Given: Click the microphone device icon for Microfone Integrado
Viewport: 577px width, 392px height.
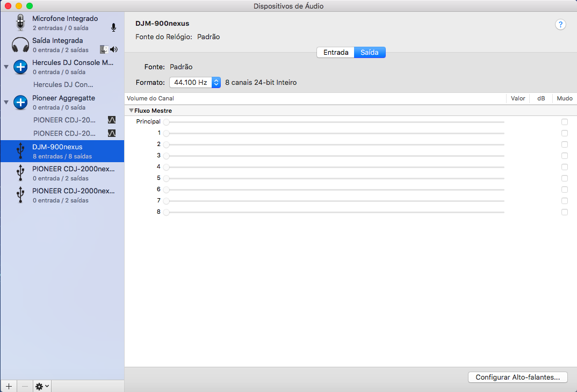Looking at the screenshot, I should [x=20, y=23].
